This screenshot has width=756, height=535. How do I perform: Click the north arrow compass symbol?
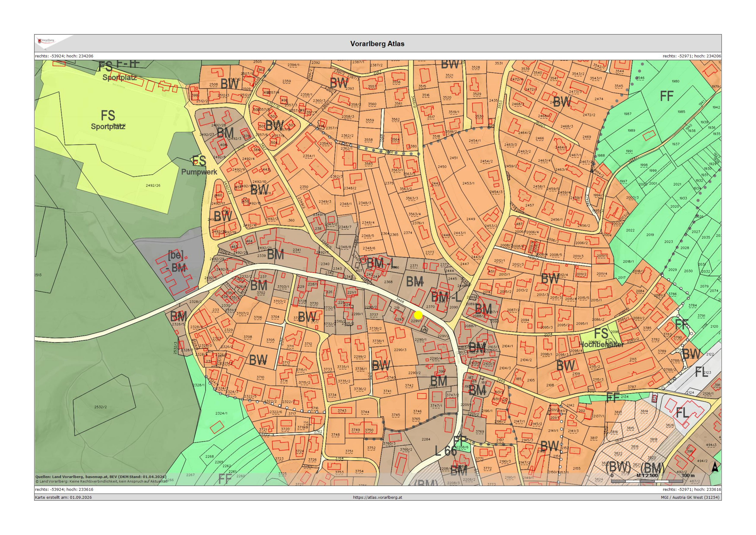pos(715,467)
